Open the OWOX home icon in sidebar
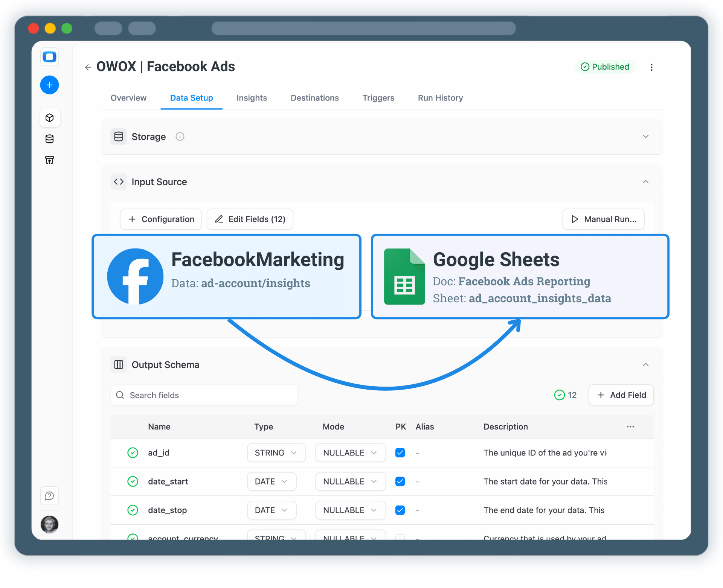The width and height of the screenshot is (723, 588). tap(49, 57)
